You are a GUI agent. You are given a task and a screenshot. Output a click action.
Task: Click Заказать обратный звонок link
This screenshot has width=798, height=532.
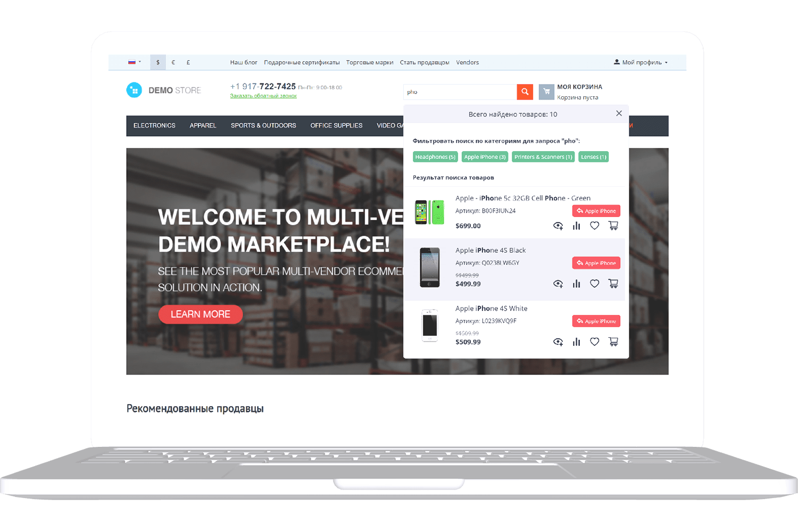pyautogui.click(x=263, y=96)
